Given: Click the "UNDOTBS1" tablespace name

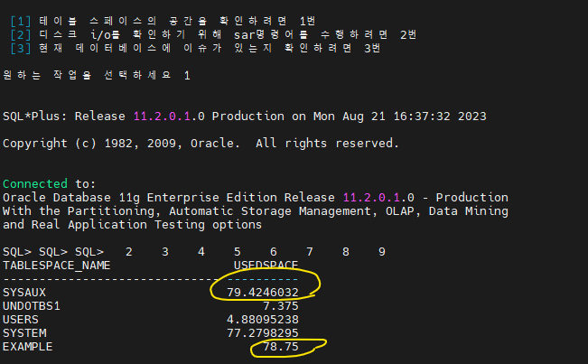Looking at the screenshot, I should 31,306.
